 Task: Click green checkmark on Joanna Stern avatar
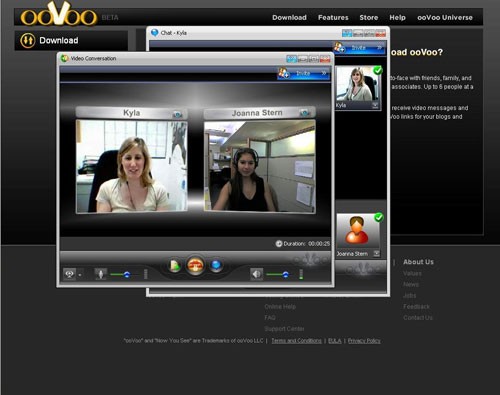pos(379,217)
